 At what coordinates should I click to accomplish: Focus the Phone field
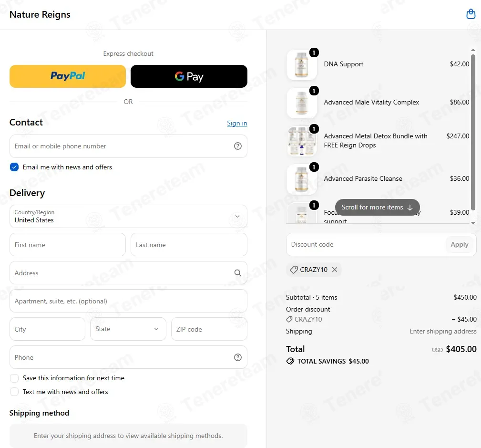[128, 357]
